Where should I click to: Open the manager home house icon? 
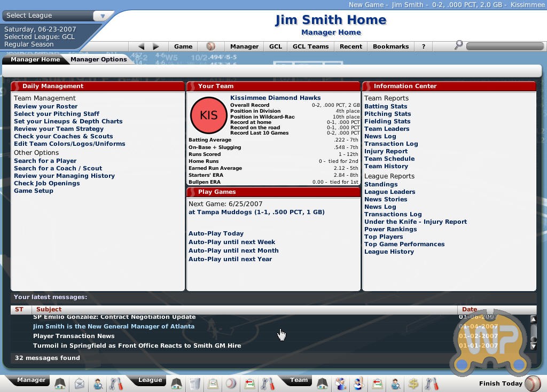[60, 383]
